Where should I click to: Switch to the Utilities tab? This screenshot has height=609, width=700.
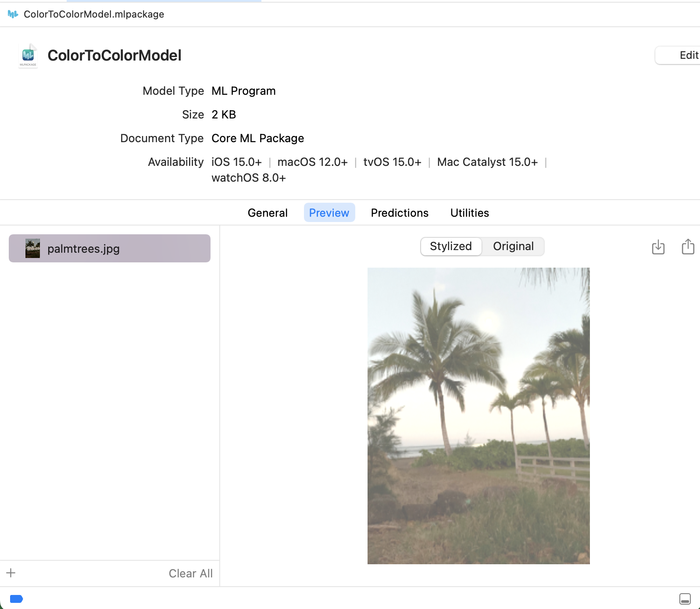[469, 213]
